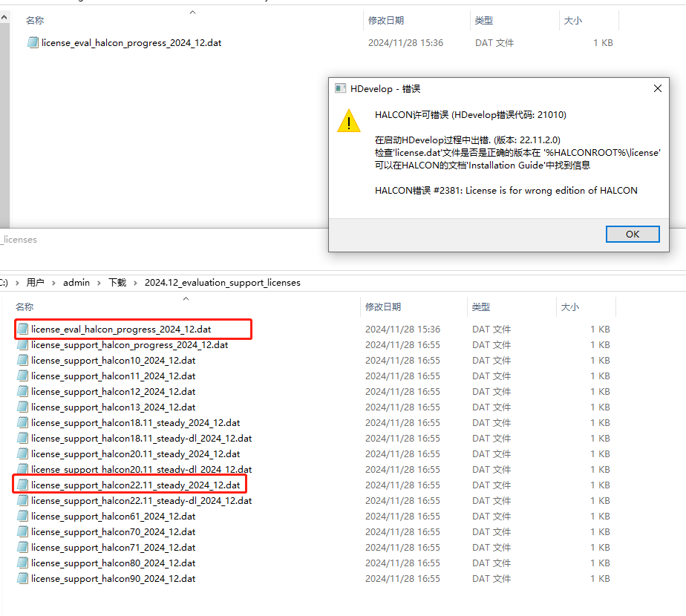Expand chevron between 用户 and admin
The image size is (686, 616).
coord(53,283)
